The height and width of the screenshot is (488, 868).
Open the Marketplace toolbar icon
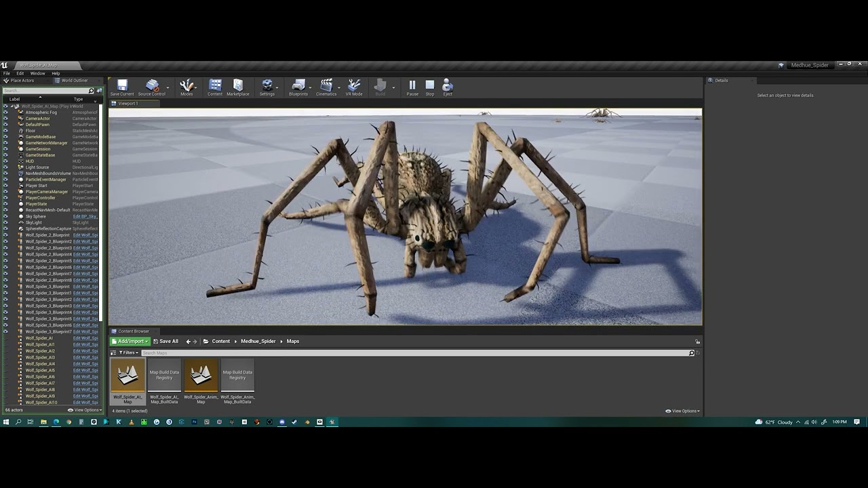click(x=238, y=87)
